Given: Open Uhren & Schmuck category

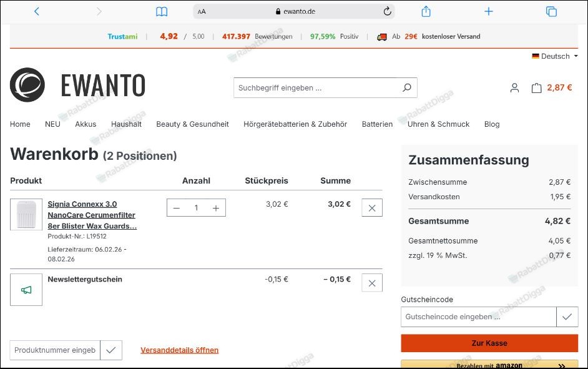Looking at the screenshot, I should pos(438,124).
